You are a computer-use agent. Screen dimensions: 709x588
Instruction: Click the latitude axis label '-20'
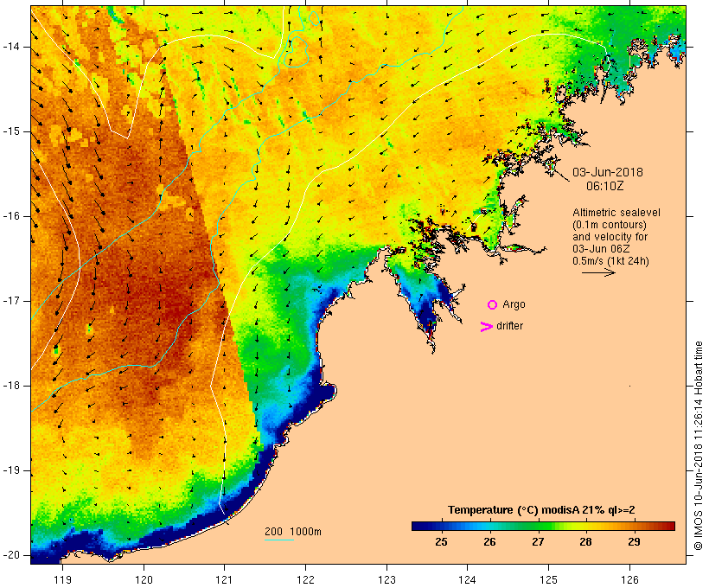tap(10, 555)
